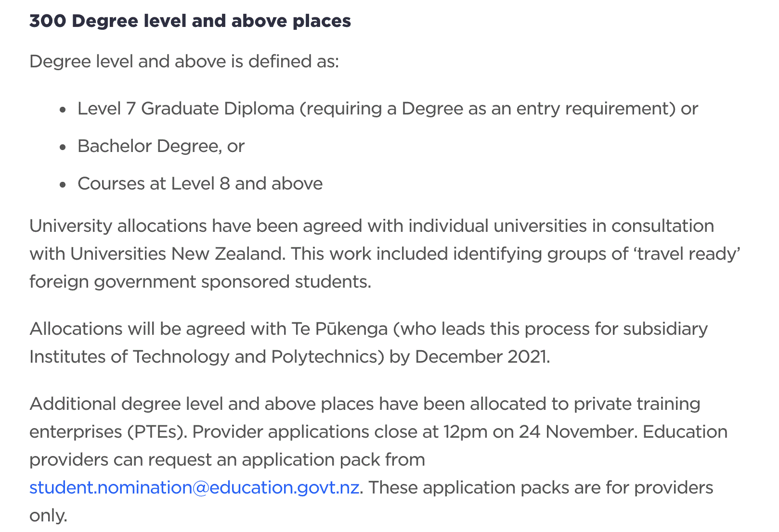Click the bullet point before "Courses at Level 8"
This screenshot has width=779, height=532.
point(63,185)
